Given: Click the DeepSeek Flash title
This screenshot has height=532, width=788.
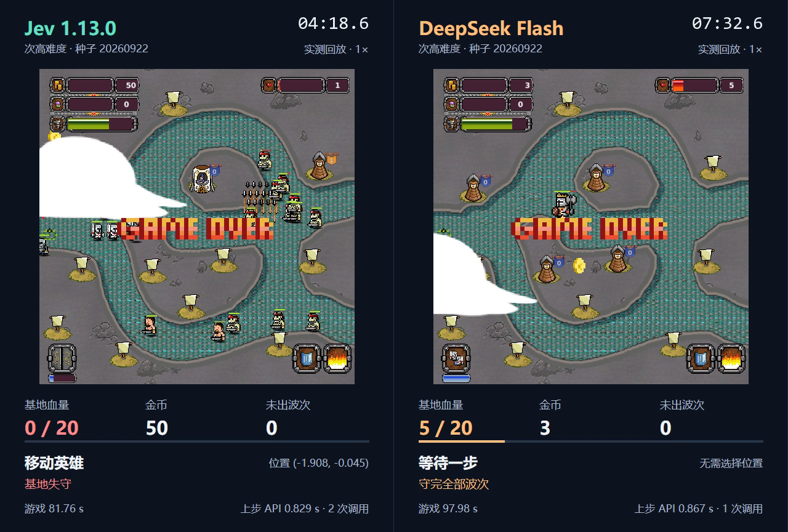Looking at the screenshot, I should (x=491, y=28).
